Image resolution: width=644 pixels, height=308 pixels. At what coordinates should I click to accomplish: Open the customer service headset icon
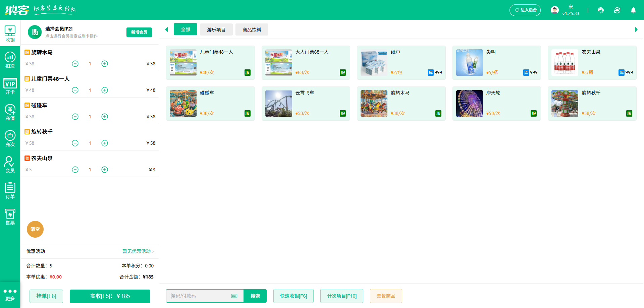click(600, 10)
